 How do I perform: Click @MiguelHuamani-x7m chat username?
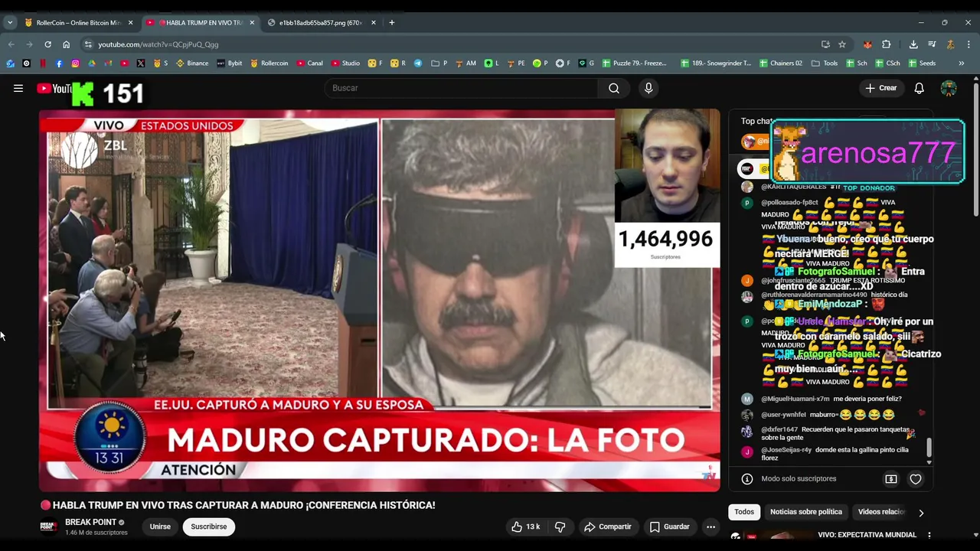tap(795, 399)
